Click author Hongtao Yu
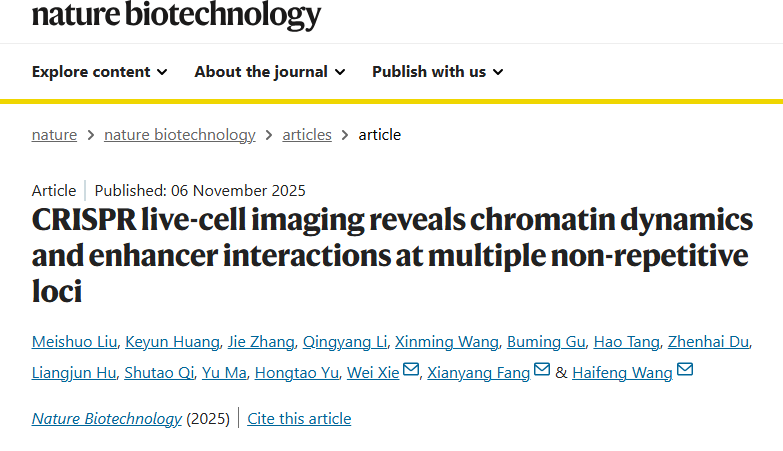This screenshot has width=783, height=451. click(297, 373)
